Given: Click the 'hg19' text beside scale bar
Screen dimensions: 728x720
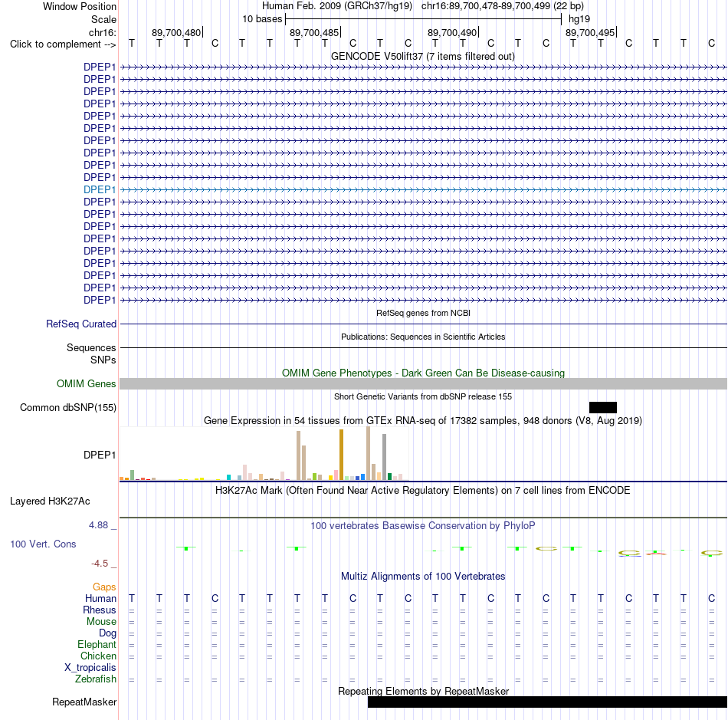Looking at the screenshot, I should click(x=579, y=19).
